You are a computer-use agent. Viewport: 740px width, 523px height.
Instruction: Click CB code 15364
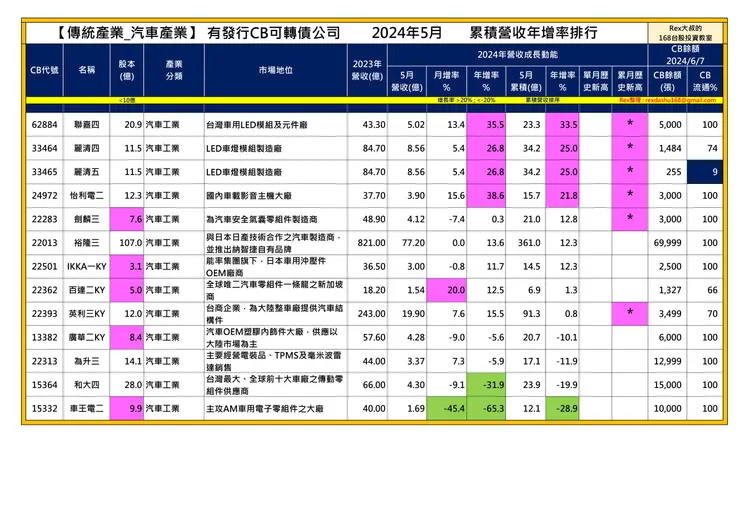[44, 385]
